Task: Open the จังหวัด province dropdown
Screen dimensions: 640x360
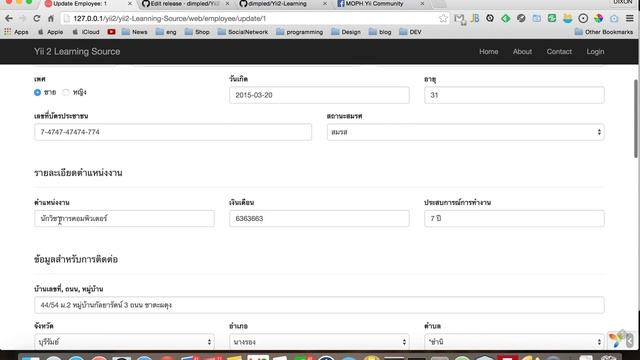Action: tap(124, 341)
